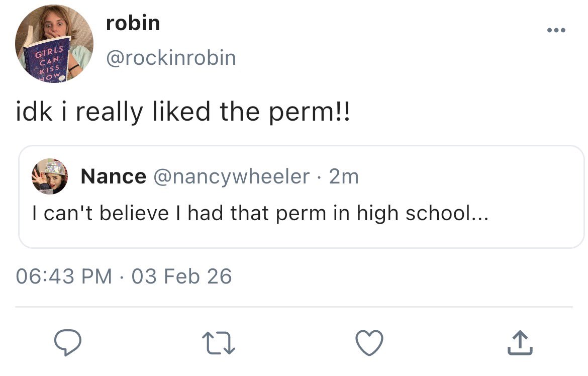Click the 2m timestamp on quoted tweet
The image size is (588, 376).
pyautogui.click(x=344, y=176)
